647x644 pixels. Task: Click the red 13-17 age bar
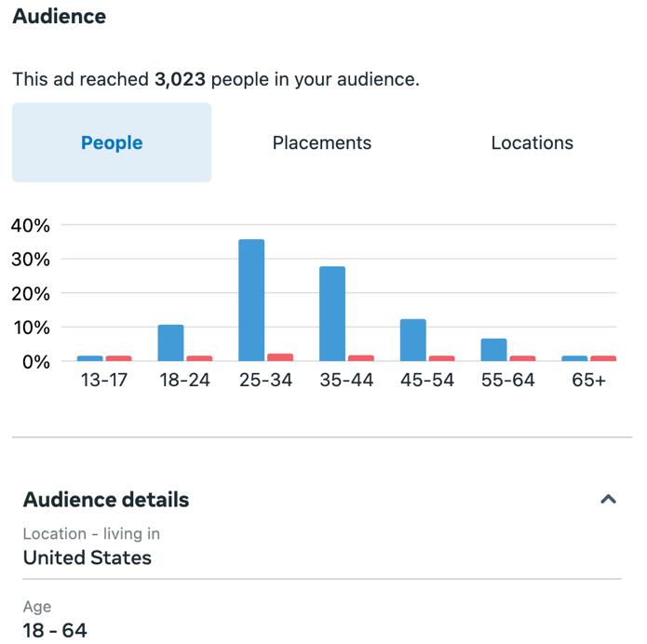click(x=118, y=358)
